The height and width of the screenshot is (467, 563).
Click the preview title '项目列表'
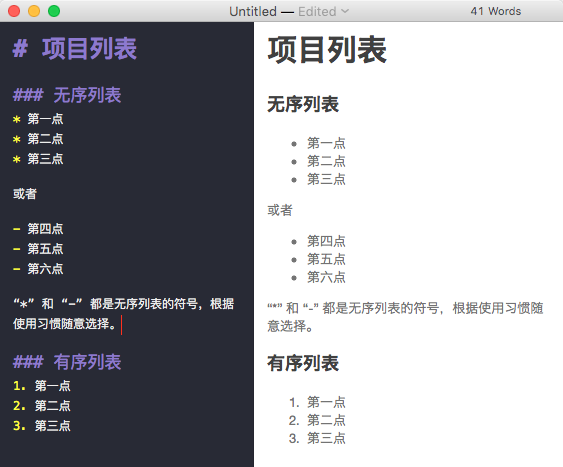tap(327, 50)
